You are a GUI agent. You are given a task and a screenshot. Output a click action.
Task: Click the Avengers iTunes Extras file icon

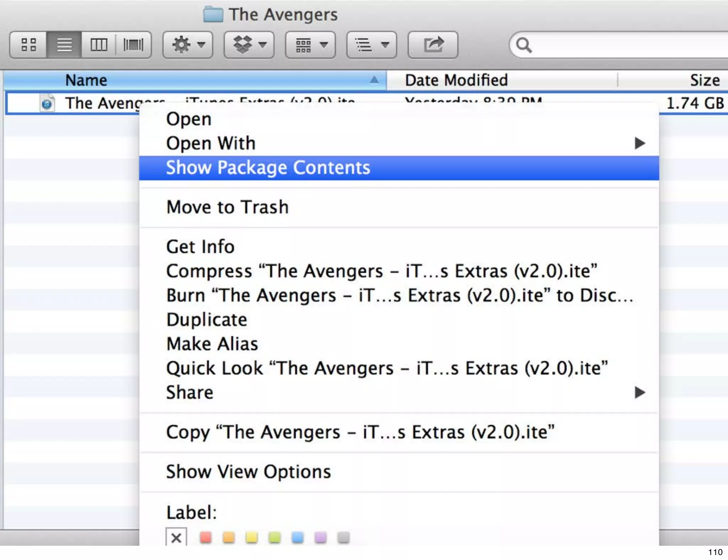47,103
